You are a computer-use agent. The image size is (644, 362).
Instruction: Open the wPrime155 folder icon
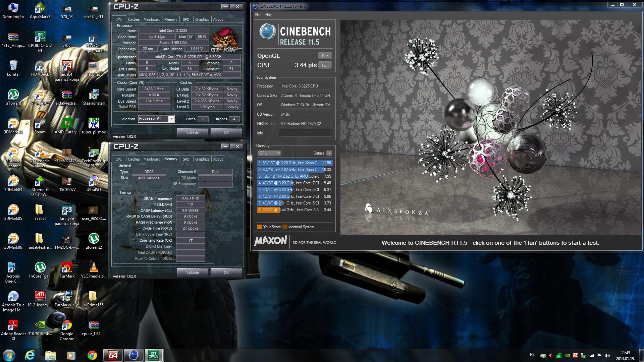pos(94,299)
